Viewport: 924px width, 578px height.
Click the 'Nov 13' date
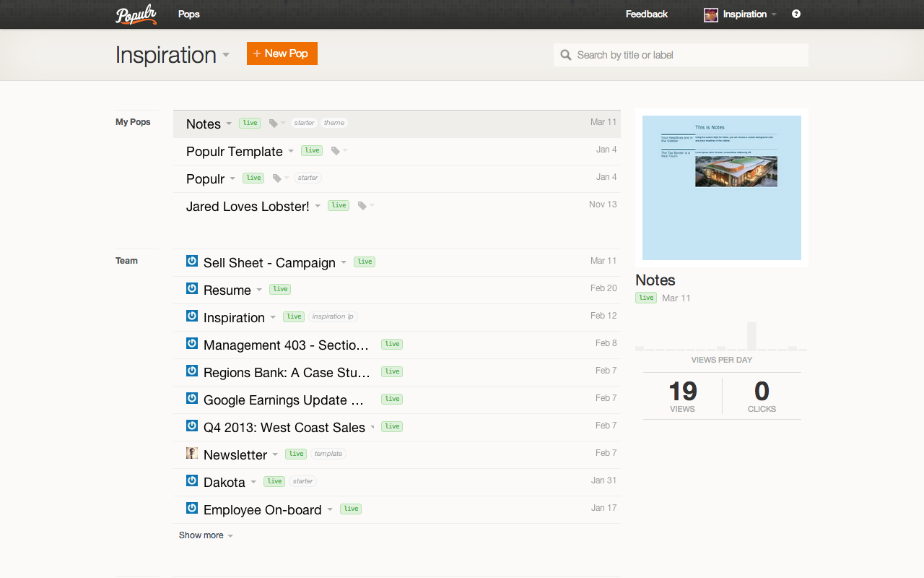click(x=603, y=204)
